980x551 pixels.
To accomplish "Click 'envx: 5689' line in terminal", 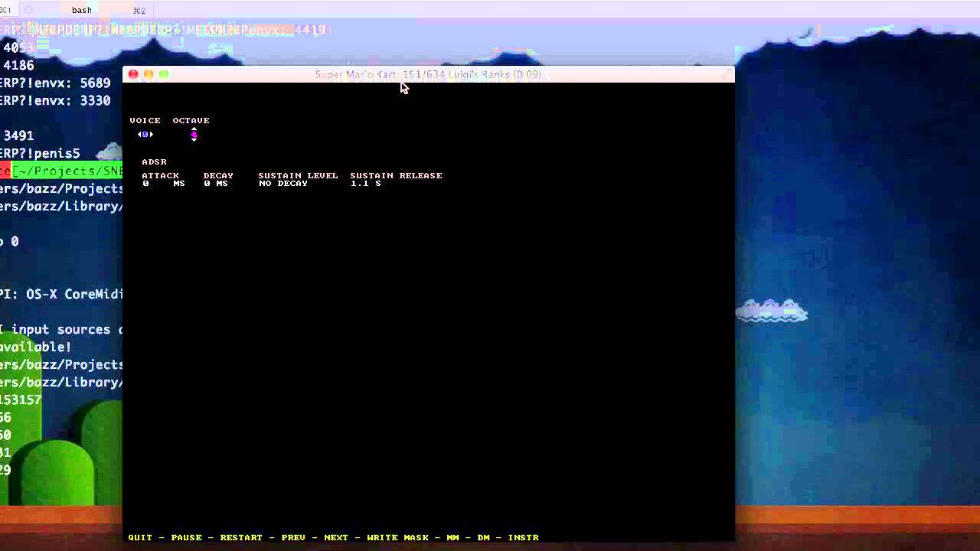I will [55, 83].
